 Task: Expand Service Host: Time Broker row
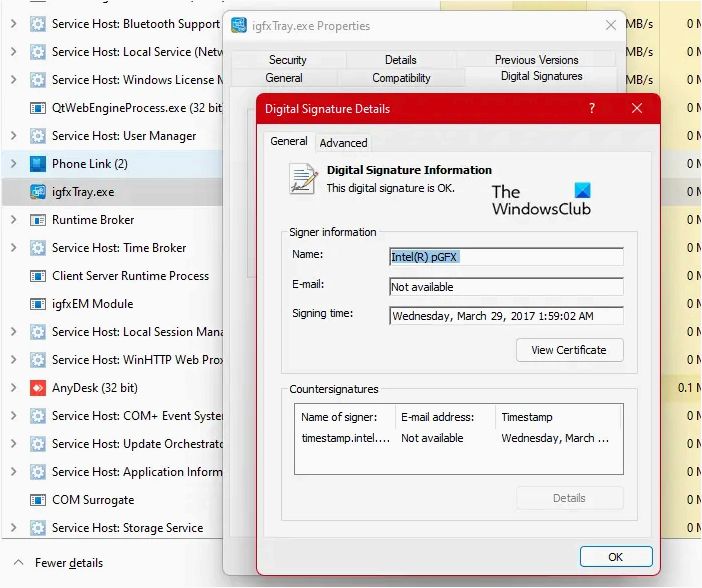click(13, 248)
